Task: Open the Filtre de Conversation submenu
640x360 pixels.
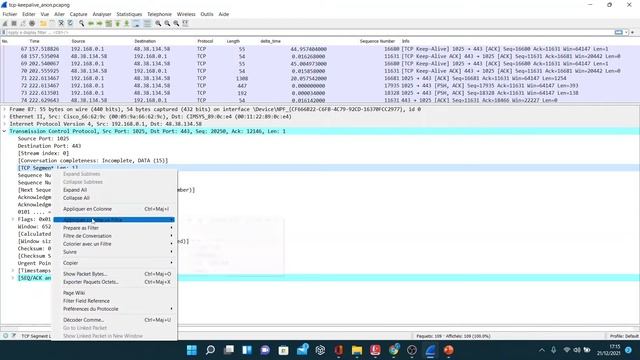Action: point(114,236)
